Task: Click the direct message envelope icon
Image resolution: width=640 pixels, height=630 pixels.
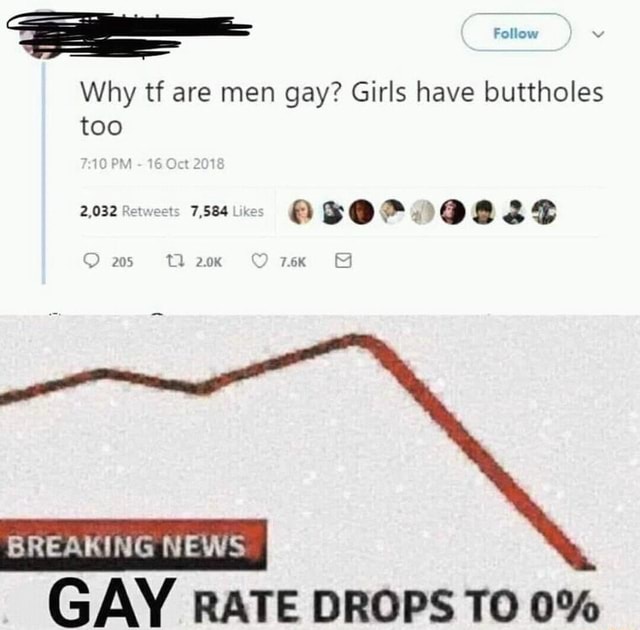Action: point(343,261)
